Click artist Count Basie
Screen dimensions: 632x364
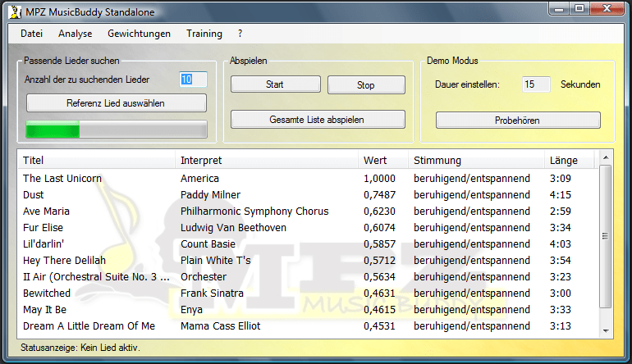[208, 244]
